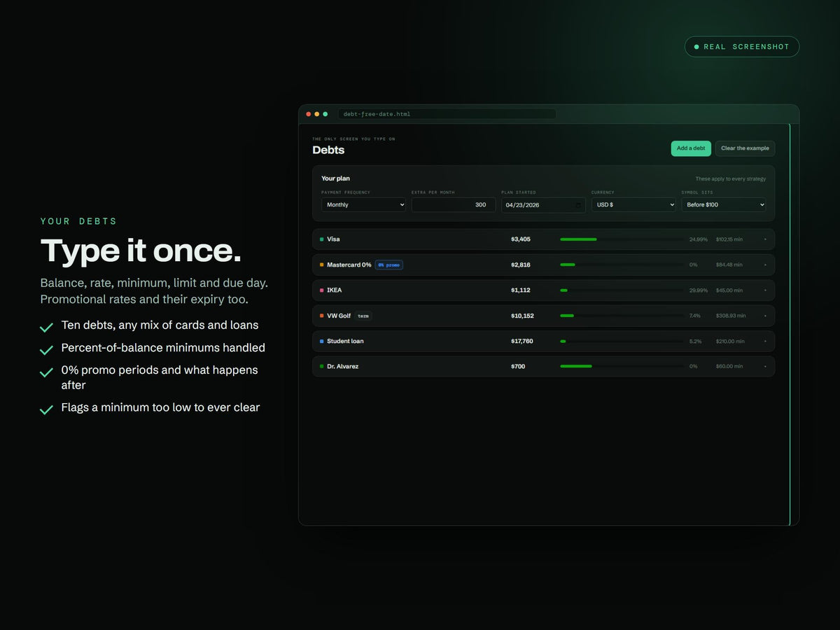Click the term badge on VW Golf
The height and width of the screenshot is (630, 840).
click(363, 316)
